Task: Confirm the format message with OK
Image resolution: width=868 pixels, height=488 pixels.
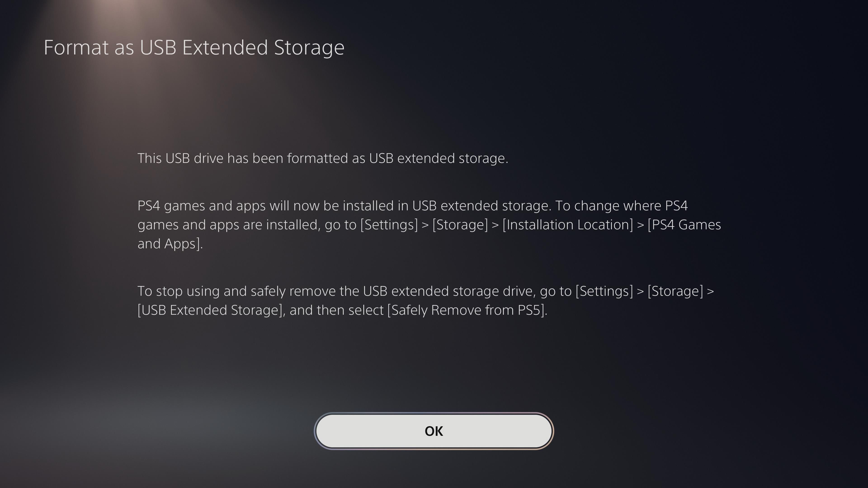Action: click(x=434, y=431)
